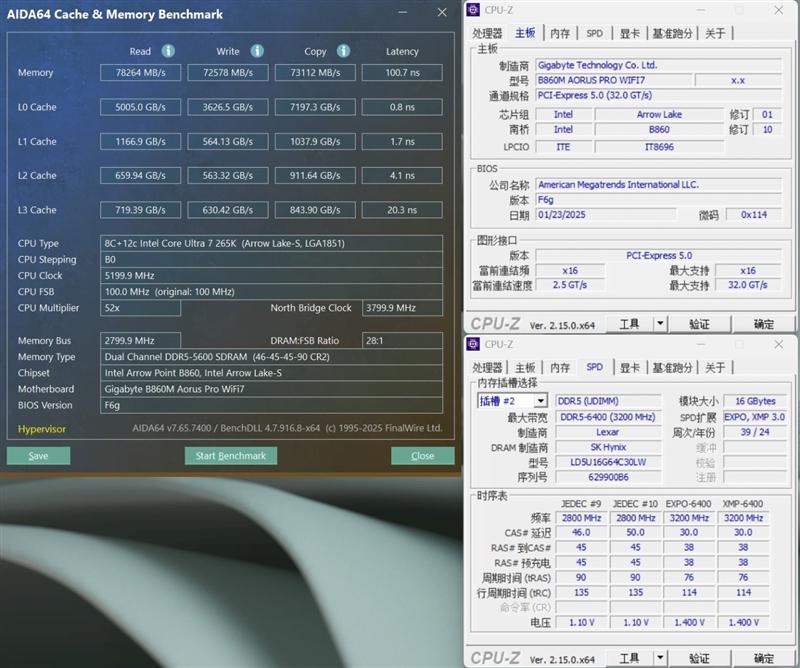800x668 pixels.
Task: Click the 工具 button in CPU-Z SPD window
Action: [629, 658]
